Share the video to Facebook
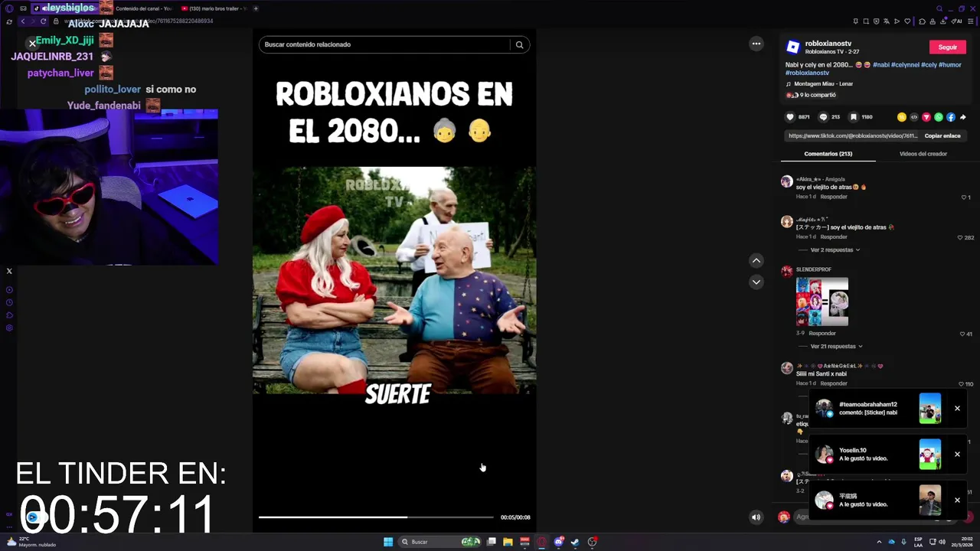 tap(951, 117)
